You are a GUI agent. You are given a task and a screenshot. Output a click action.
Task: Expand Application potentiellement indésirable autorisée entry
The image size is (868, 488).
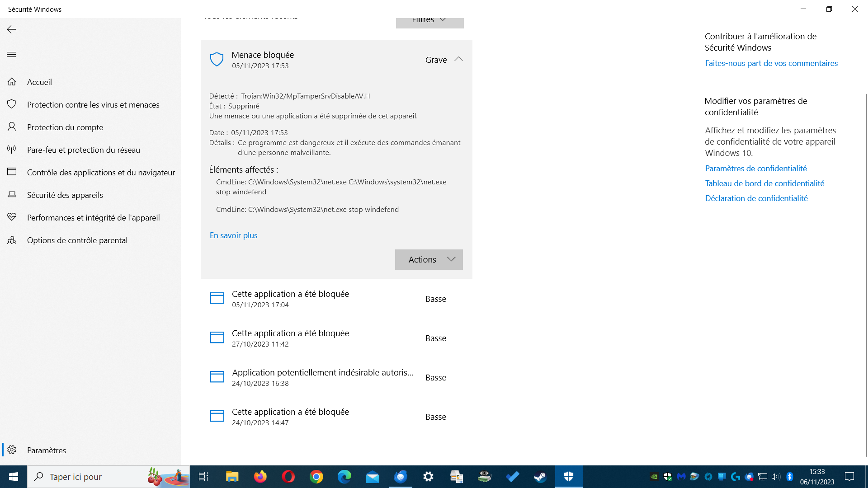pyautogui.click(x=336, y=377)
